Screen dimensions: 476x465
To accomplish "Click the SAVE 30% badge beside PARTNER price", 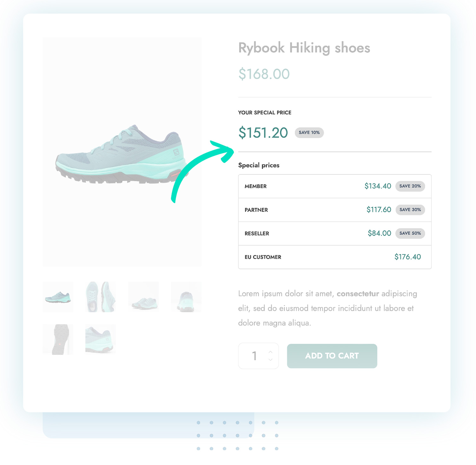I will (410, 210).
